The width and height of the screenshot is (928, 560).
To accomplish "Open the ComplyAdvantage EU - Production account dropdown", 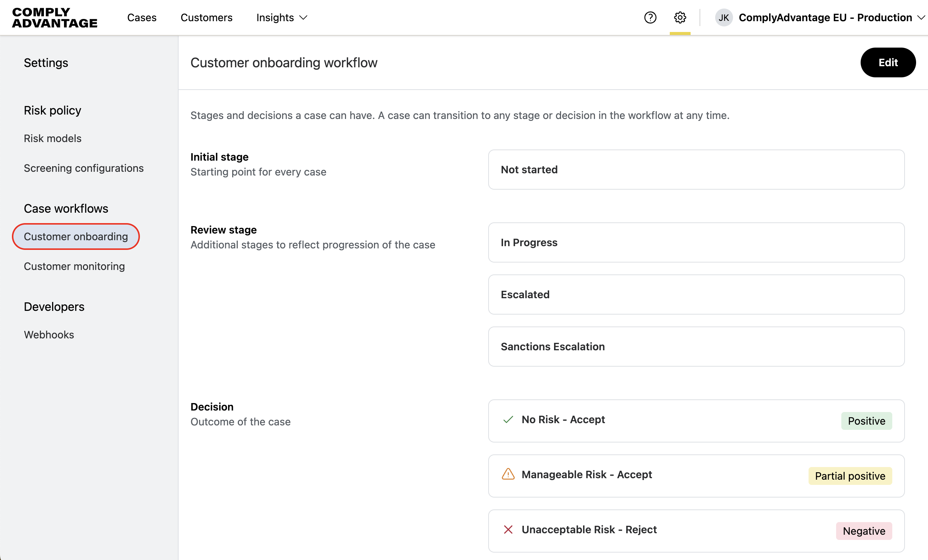I will (831, 17).
